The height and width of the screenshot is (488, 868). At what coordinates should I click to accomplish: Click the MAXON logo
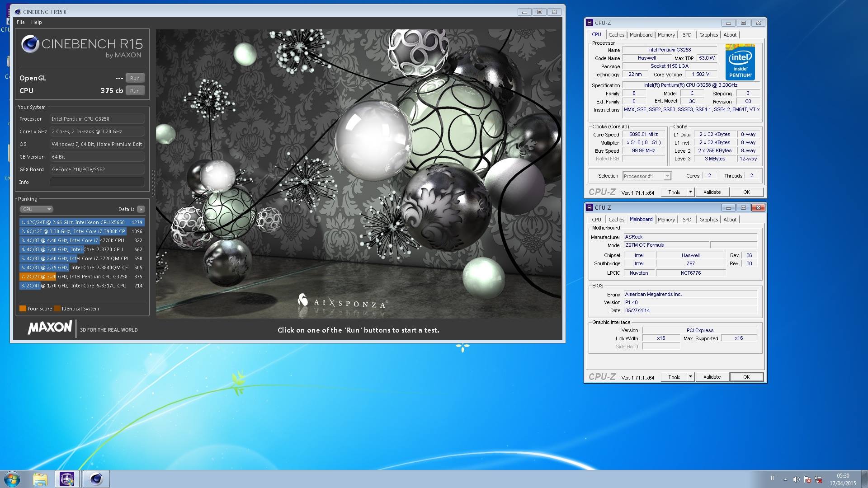(x=50, y=328)
